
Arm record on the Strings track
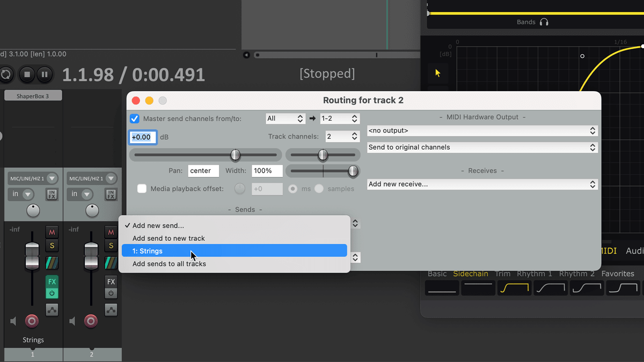[32, 321]
